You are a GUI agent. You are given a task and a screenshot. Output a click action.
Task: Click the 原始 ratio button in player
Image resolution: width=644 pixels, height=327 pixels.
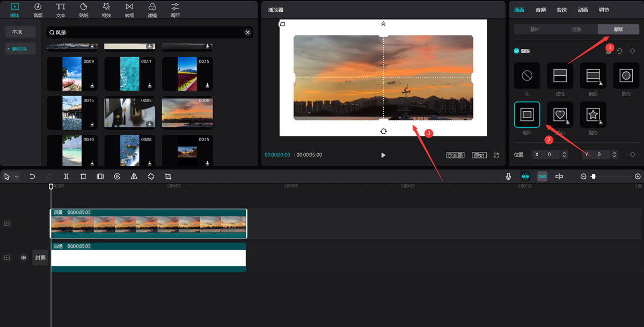pyautogui.click(x=479, y=155)
